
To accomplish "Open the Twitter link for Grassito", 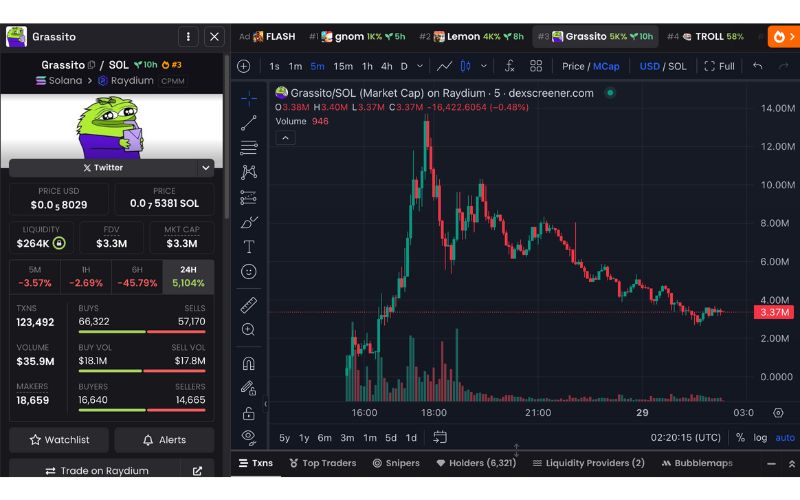I will (103, 168).
